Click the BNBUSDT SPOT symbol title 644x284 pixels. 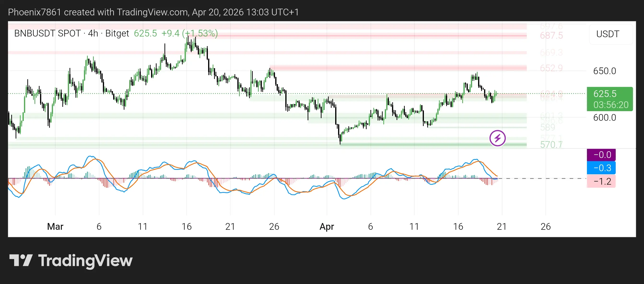click(x=47, y=33)
